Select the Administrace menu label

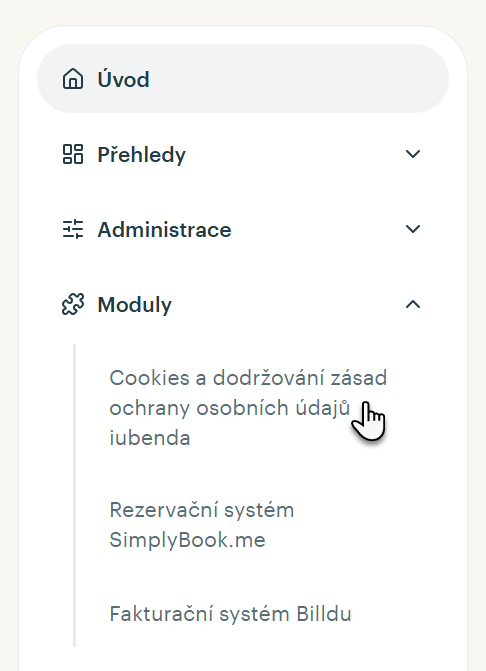click(164, 230)
